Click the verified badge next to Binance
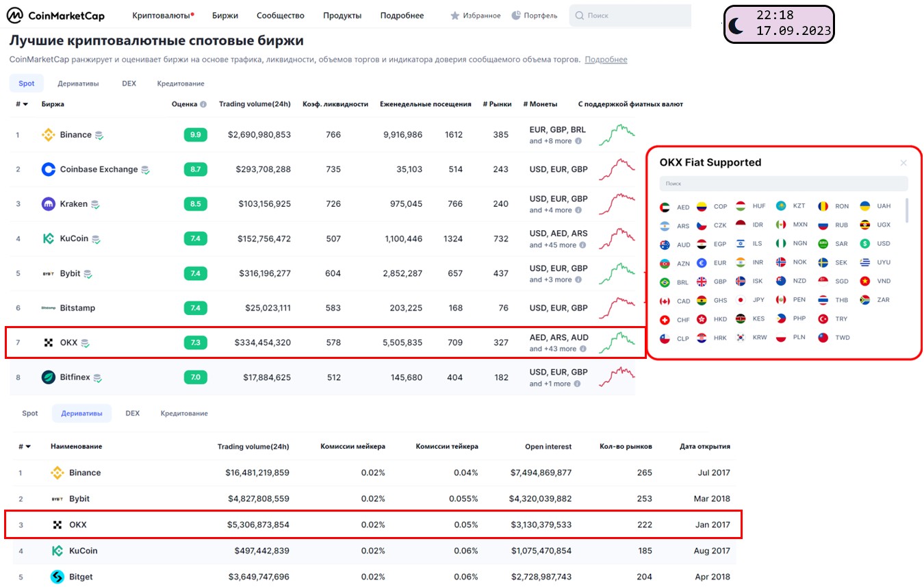 point(99,136)
